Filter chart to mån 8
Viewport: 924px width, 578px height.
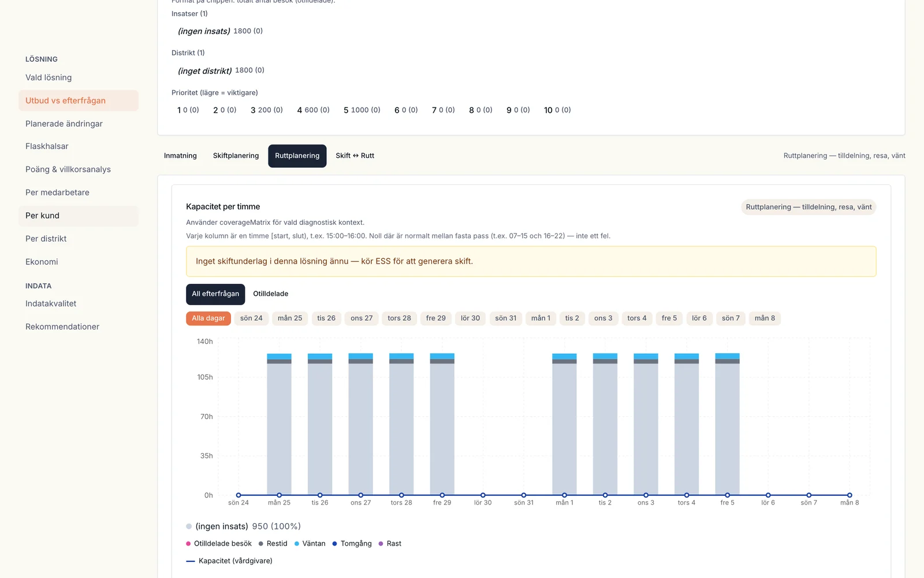765,318
